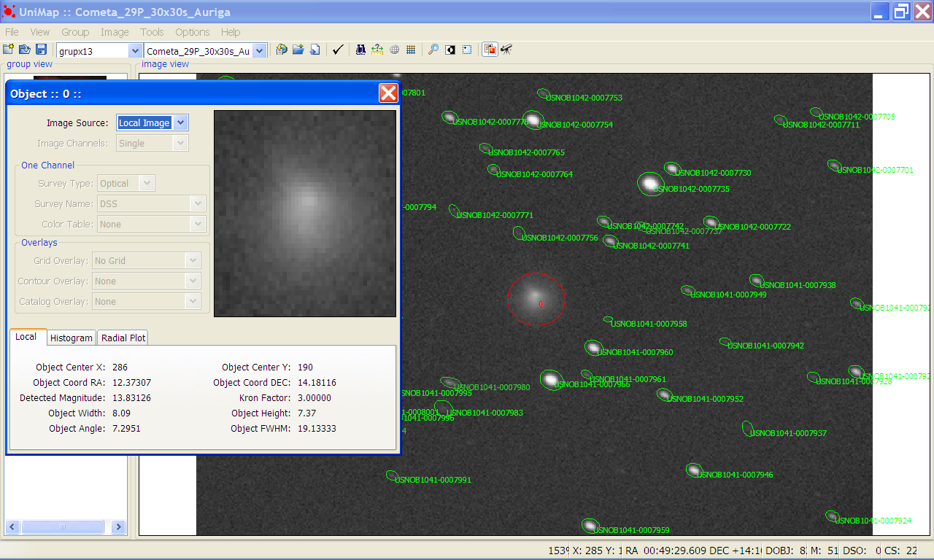Image resolution: width=934 pixels, height=560 pixels.
Task: Switch to the Histogram tab
Action: coord(72,338)
